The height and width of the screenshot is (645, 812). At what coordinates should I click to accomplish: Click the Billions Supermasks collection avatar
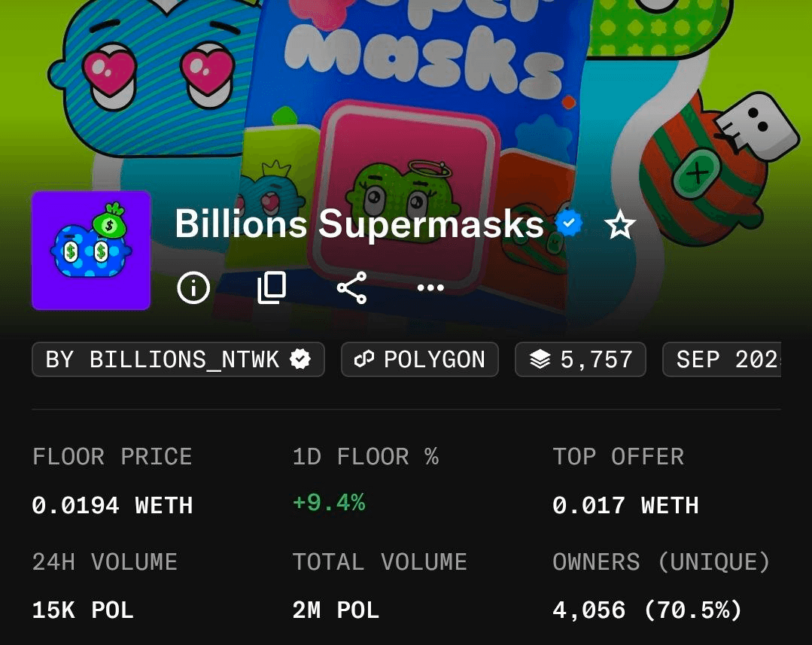[x=91, y=251]
